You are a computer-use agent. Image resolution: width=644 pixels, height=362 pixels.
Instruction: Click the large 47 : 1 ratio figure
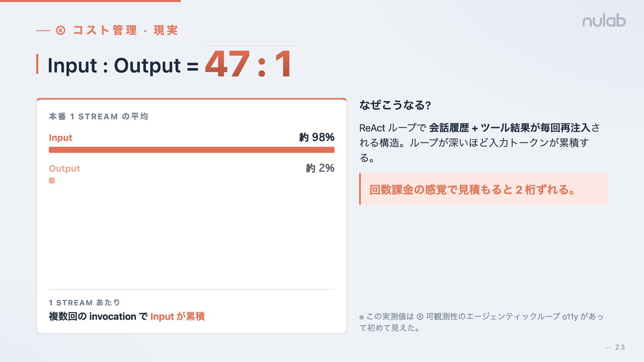[249, 64]
